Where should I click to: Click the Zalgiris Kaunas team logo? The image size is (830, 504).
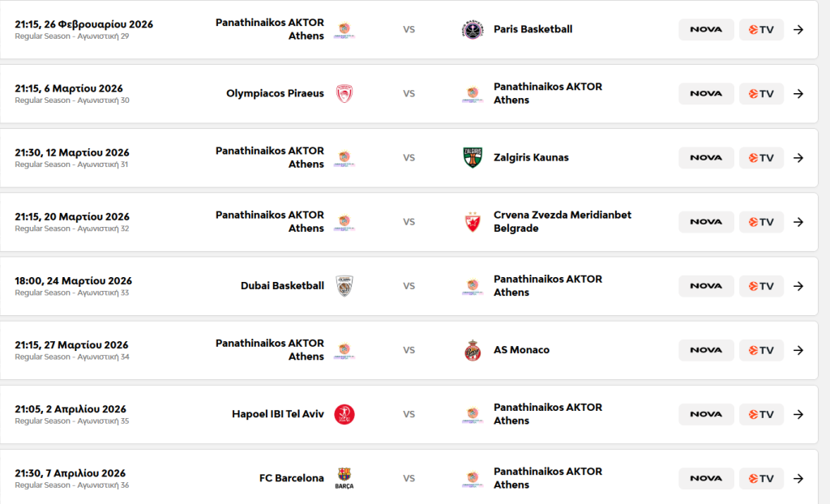pos(473,158)
